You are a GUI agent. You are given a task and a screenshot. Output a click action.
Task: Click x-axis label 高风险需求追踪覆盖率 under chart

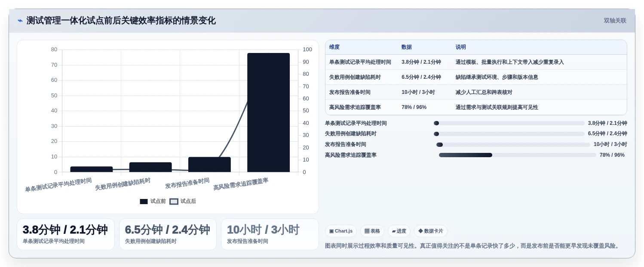pos(241,184)
